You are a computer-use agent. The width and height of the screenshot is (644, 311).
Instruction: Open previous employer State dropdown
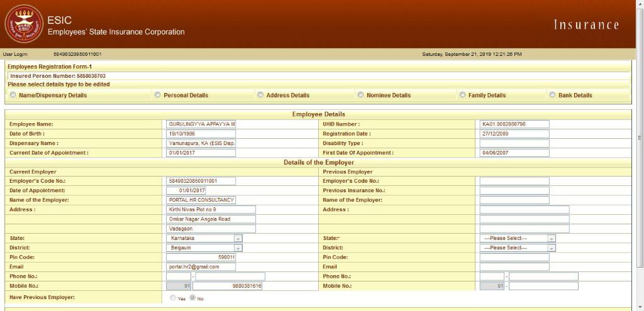point(518,238)
